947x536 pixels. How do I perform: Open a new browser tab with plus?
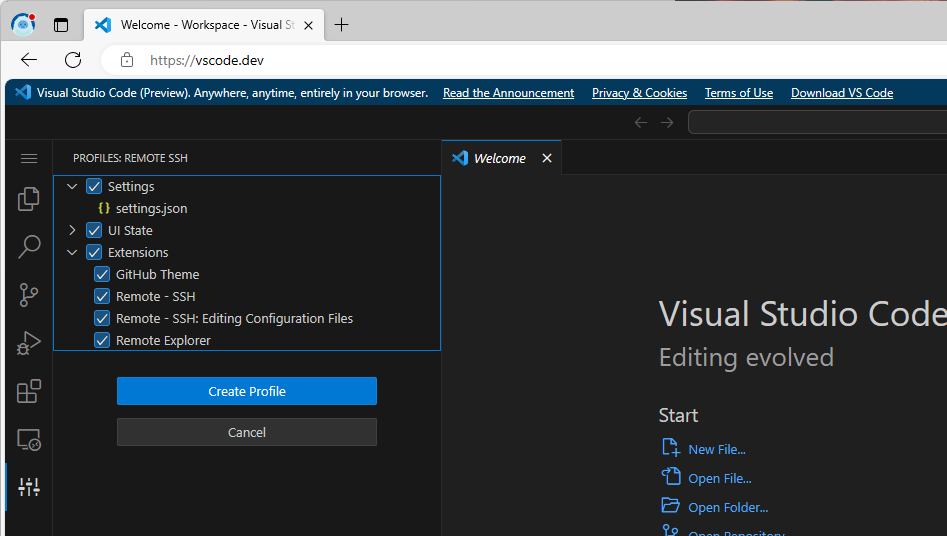click(341, 25)
